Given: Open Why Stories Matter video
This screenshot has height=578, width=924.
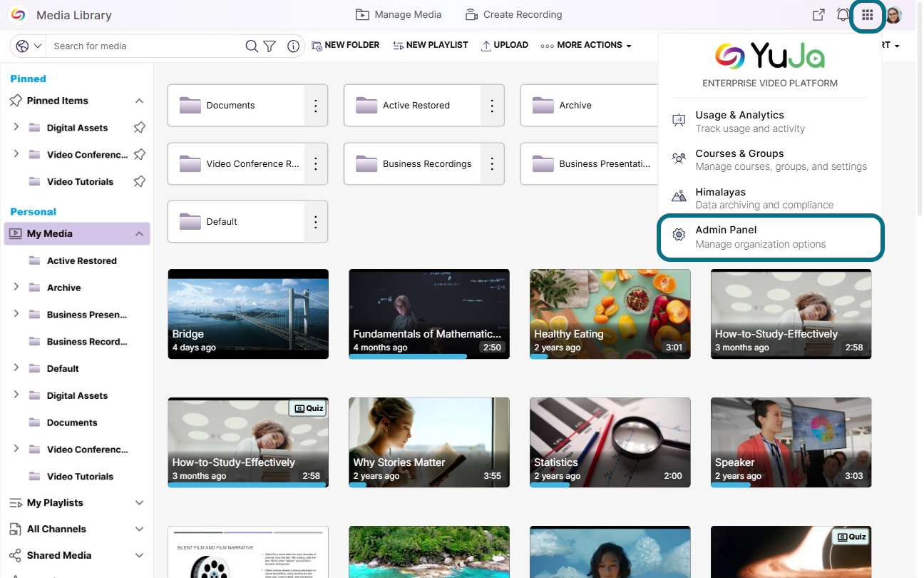Looking at the screenshot, I should 429,442.
